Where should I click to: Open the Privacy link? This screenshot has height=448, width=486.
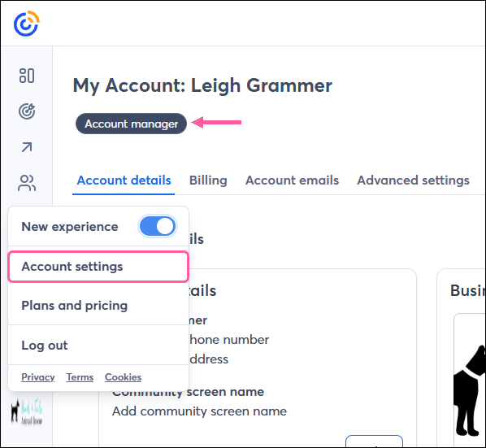(x=38, y=377)
